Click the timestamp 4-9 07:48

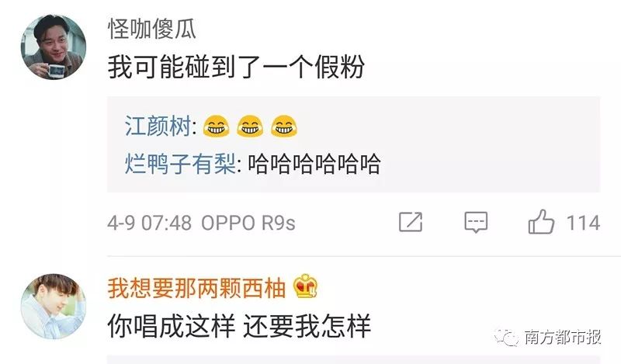pyautogui.click(x=150, y=223)
